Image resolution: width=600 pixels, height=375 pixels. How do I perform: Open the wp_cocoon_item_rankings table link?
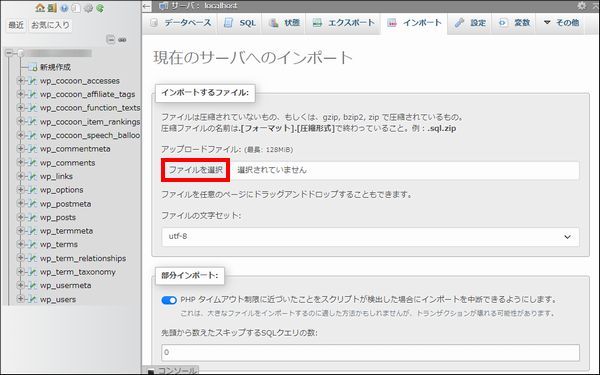click(90, 122)
